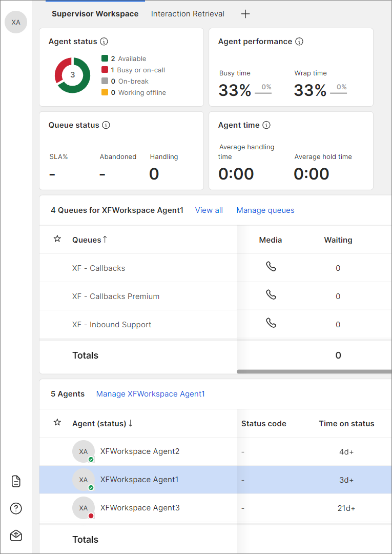This screenshot has width=392, height=554.
Task: Open the document icon in left sidebar
Action: tap(16, 481)
